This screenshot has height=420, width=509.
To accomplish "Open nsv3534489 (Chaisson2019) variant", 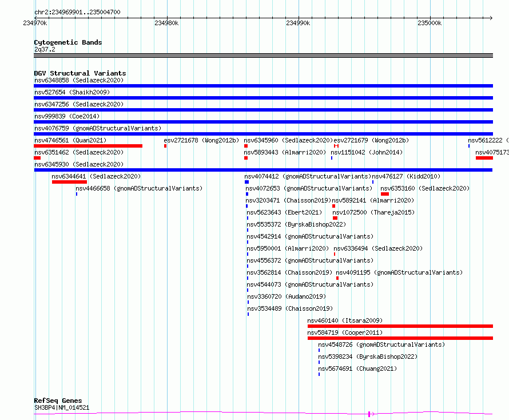I will tap(290, 308).
